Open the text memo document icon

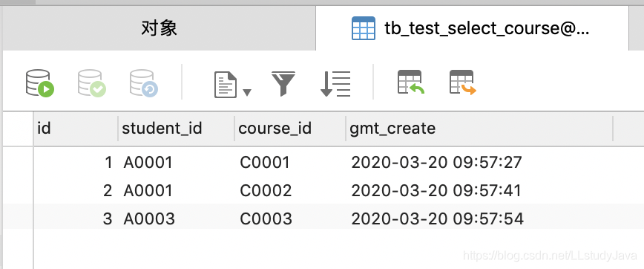[226, 85]
